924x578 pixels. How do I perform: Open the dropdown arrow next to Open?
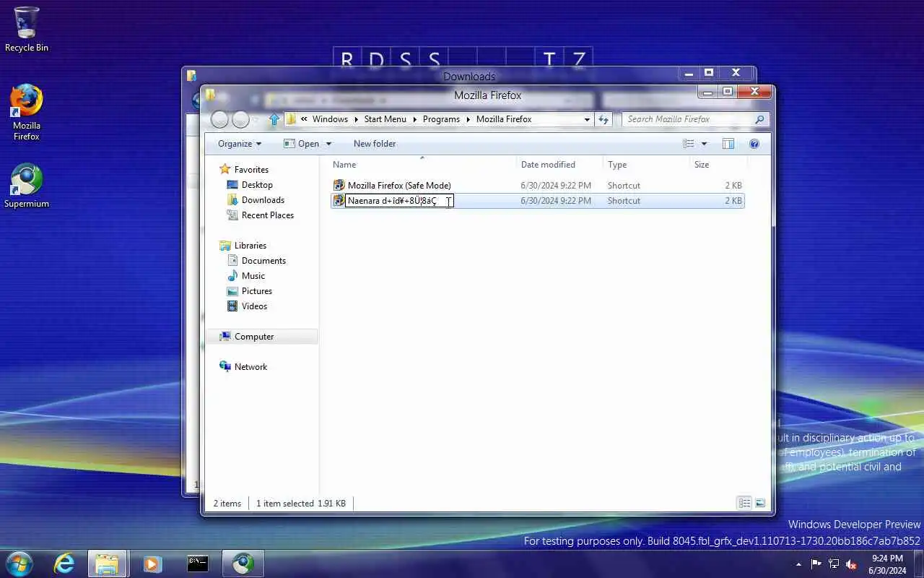(328, 144)
